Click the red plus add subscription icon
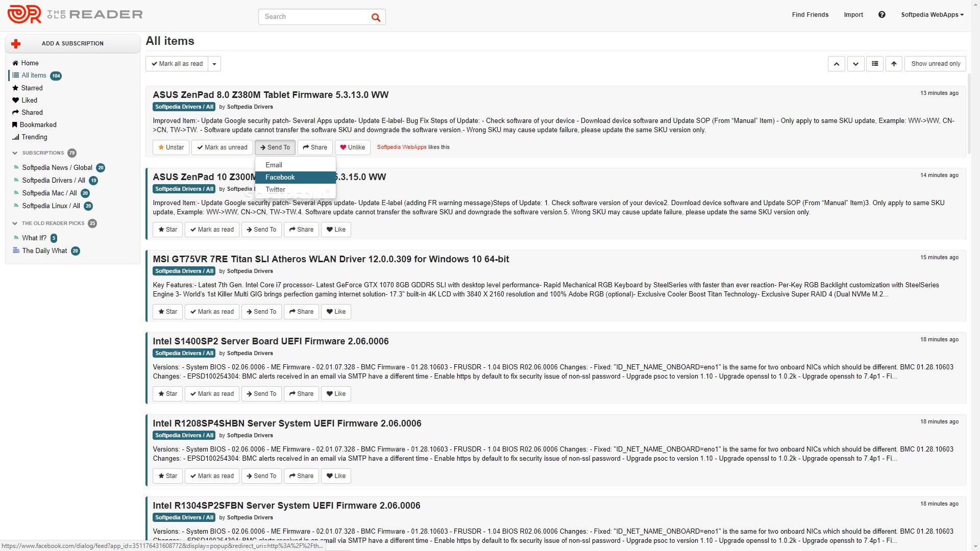Screen dimensions: 980x551 click(16, 44)
